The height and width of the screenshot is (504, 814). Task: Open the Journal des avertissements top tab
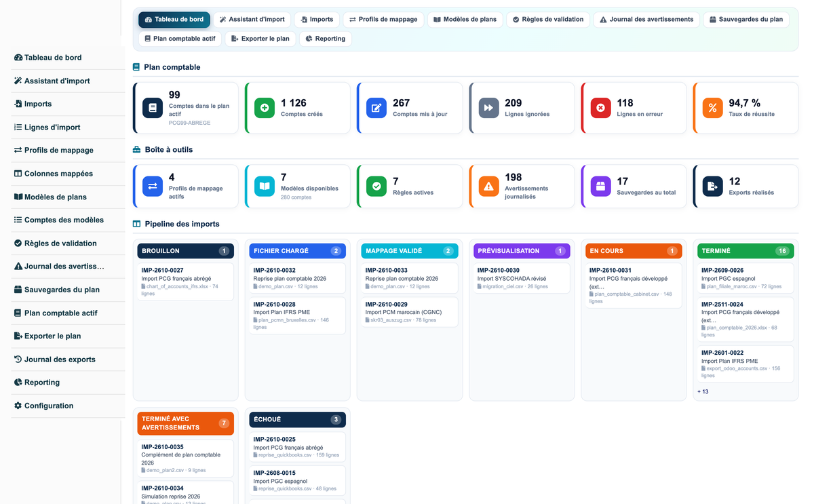pyautogui.click(x=646, y=20)
